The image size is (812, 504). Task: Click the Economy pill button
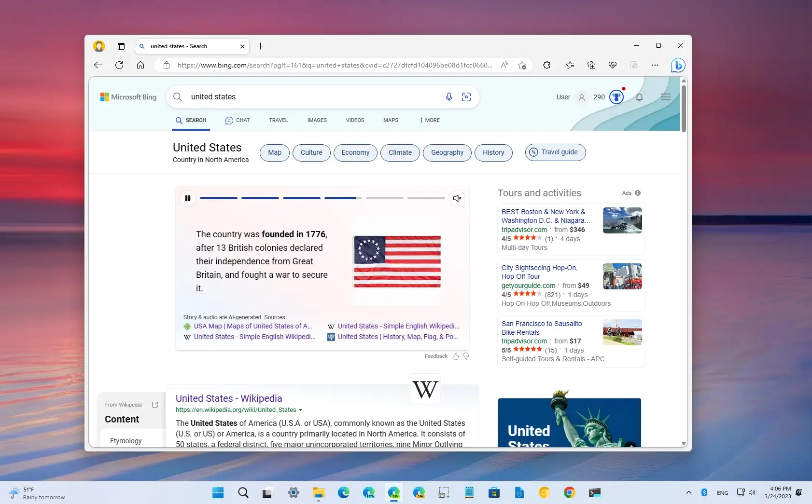pyautogui.click(x=355, y=152)
